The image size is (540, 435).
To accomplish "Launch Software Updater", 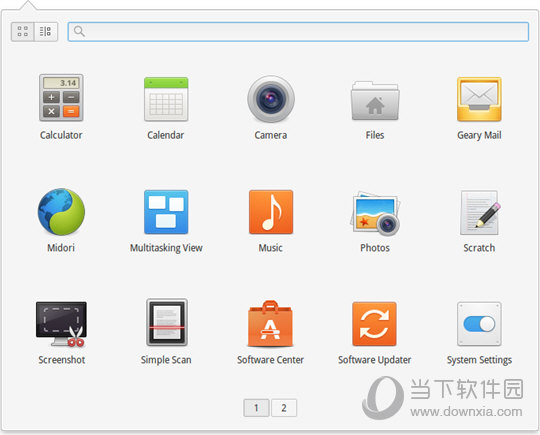I will pos(374,324).
